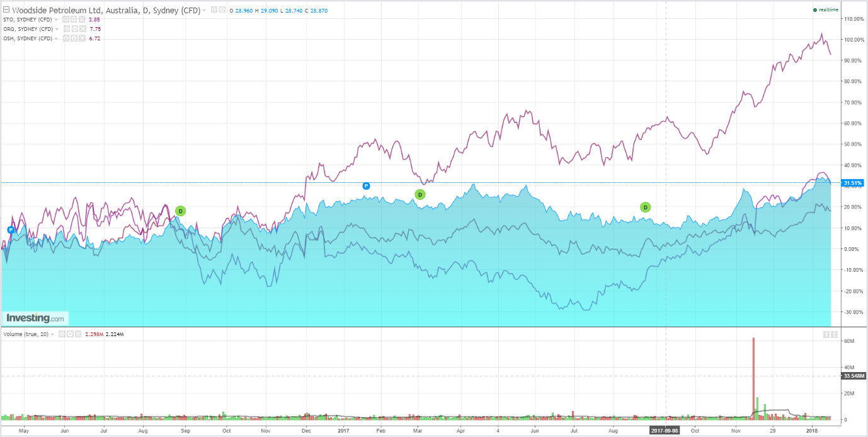Click the 100.00% price axis label
Image resolution: width=868 pixels, height=437 pixels.
coord(855,40)
